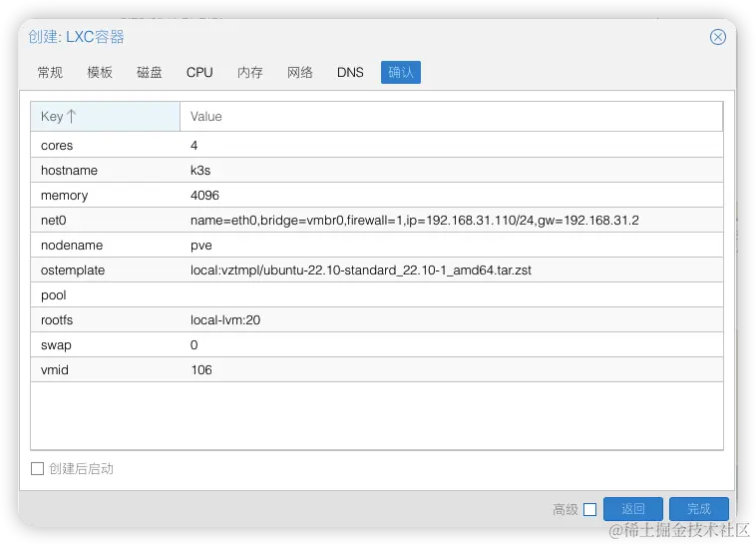Click the ubuntu-22.10 template value
Screen dimensions: 756x545
pos(361,271)
